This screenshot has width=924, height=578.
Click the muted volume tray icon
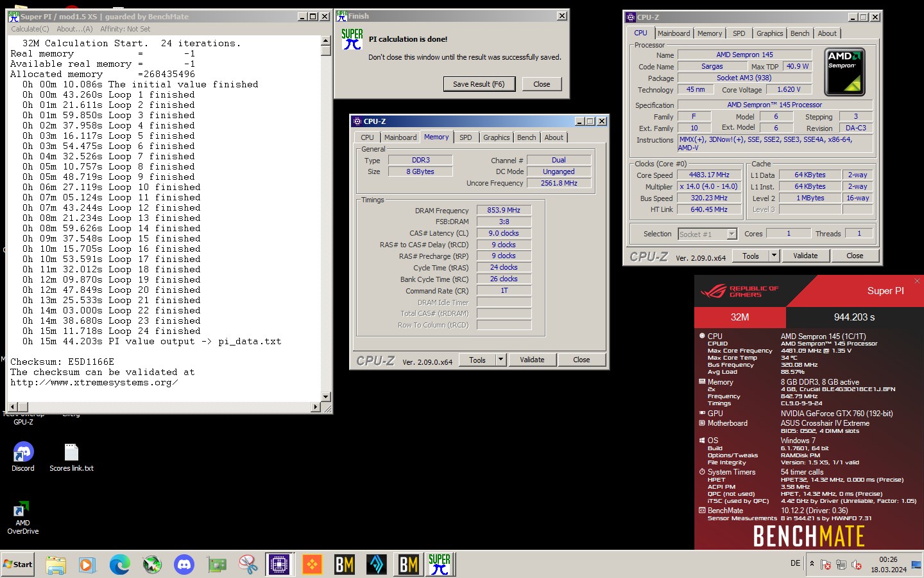pos(857,565)
